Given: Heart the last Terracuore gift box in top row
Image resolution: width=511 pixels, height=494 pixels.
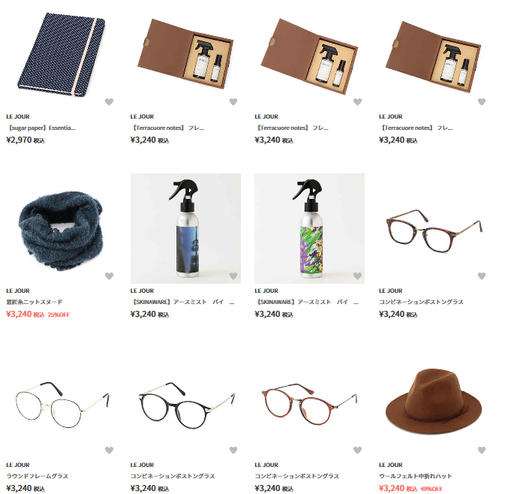Looking at the screenshot, I should tap(482, 102).
